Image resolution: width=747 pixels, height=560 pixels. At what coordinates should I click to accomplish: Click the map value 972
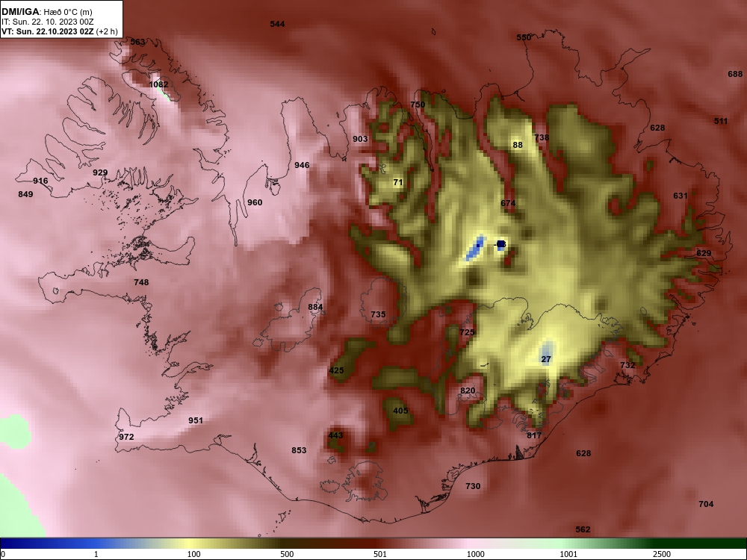[x=126, y=437]
